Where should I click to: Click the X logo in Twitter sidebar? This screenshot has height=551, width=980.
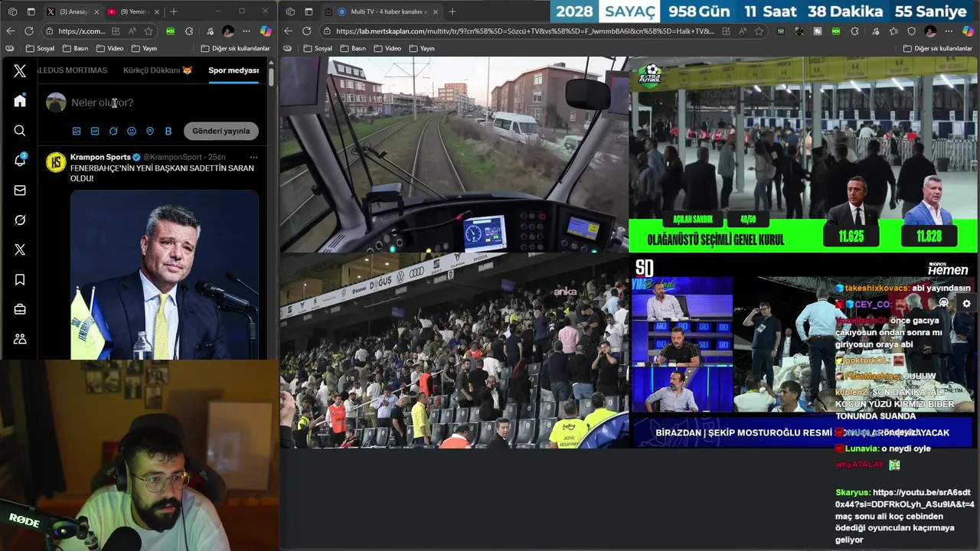click(20, 71)
